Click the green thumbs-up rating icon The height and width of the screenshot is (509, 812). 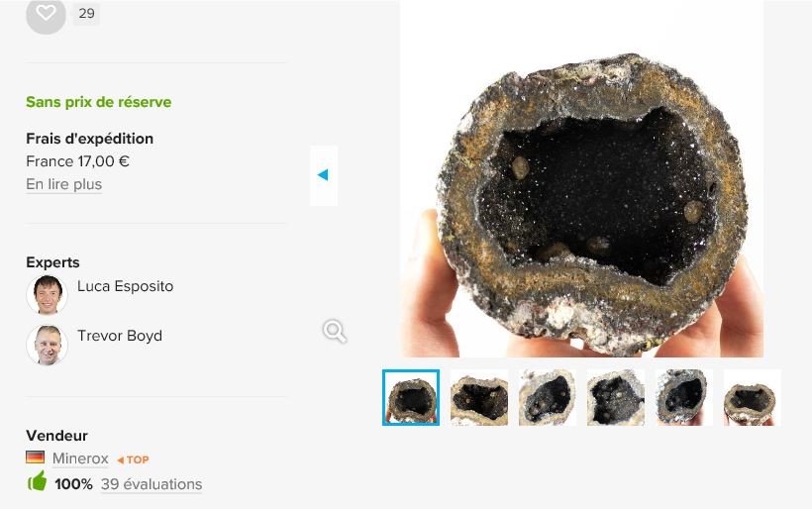tap(37, 481)
